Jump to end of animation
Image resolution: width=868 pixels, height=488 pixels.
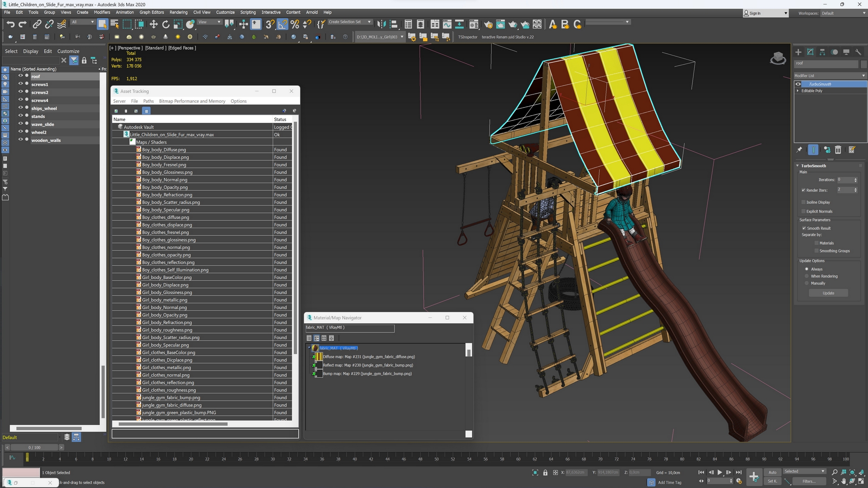tap(739, 472)
